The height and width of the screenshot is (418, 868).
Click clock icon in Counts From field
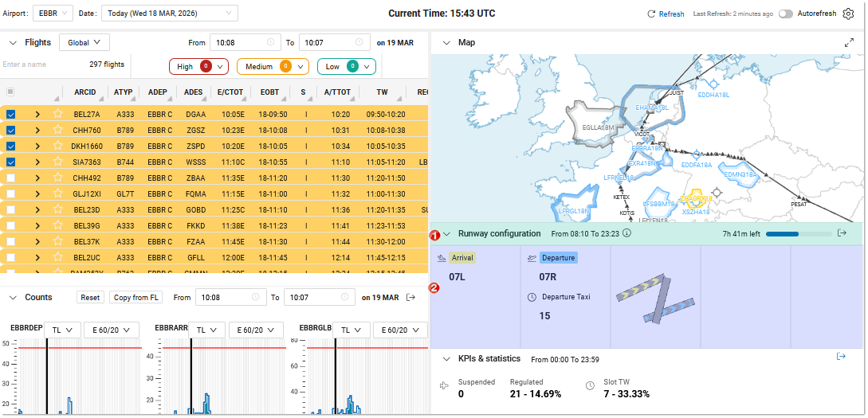pos(255,297)
